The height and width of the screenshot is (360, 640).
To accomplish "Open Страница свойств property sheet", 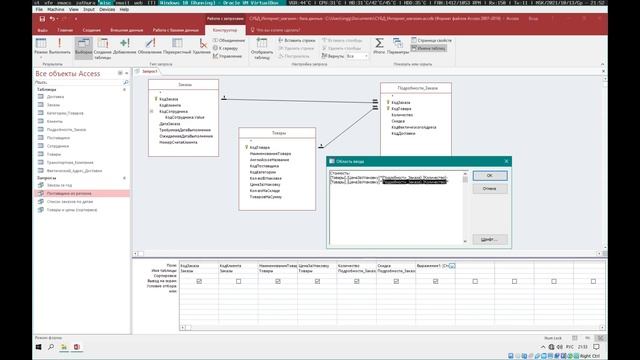I will [431, 40].
